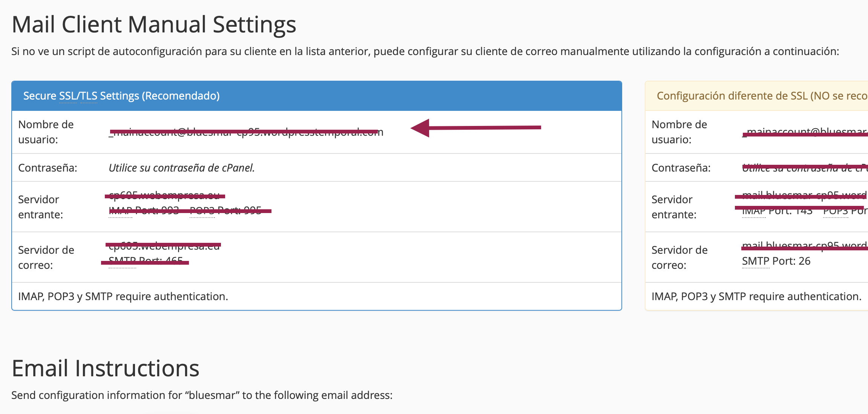Click the SMTP Port 26 text in the non-SSL panel
Screen dimensions: 868x414
click(776, 261)
